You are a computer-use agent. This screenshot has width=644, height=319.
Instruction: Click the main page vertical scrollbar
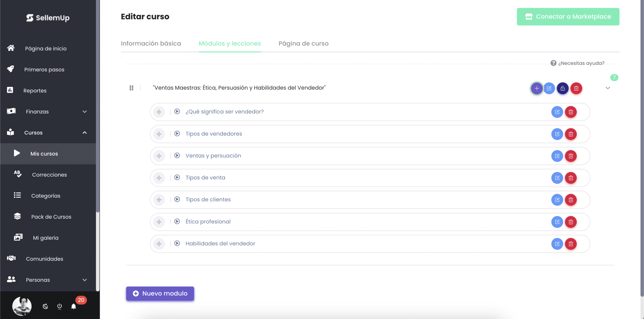tap(642, 148)
